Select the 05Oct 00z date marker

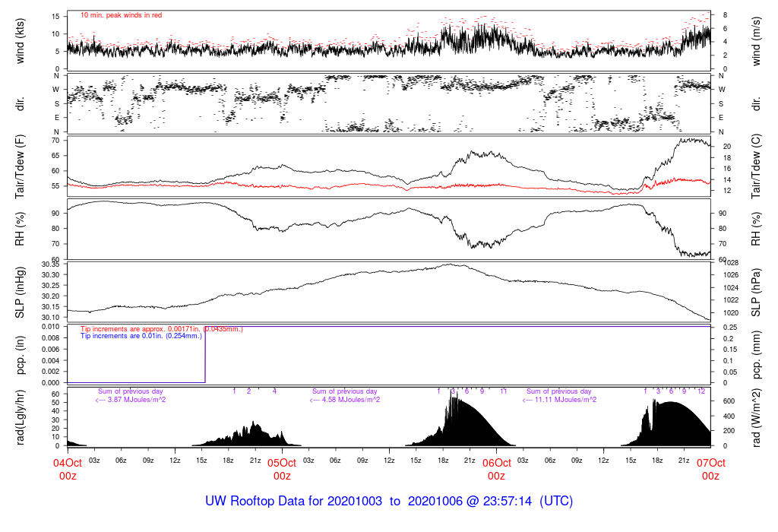282,469
